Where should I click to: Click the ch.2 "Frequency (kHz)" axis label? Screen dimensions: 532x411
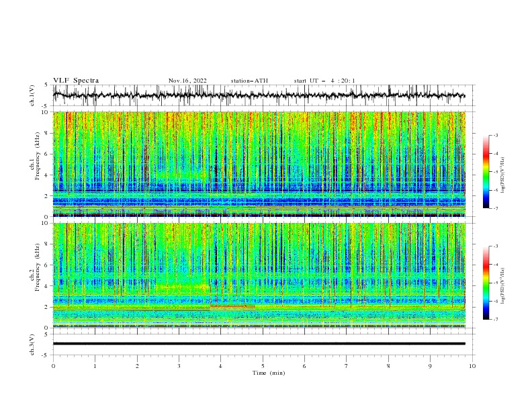(38, 267)
